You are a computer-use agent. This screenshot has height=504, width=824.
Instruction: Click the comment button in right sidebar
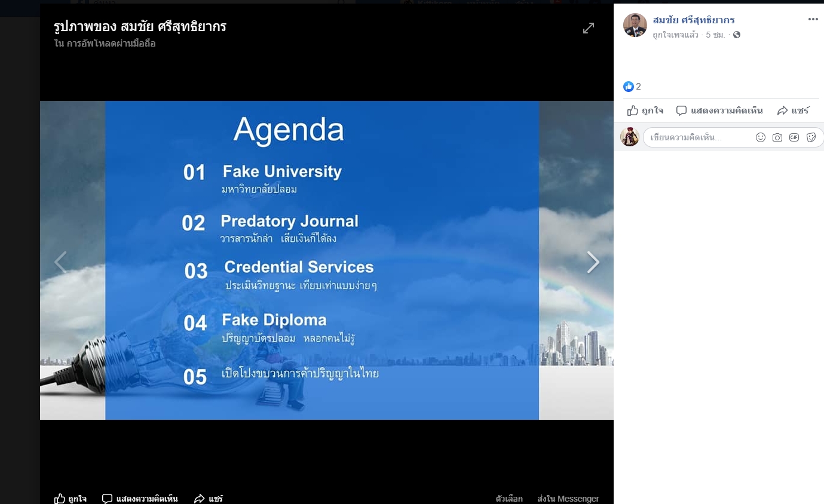pos(719,110)
